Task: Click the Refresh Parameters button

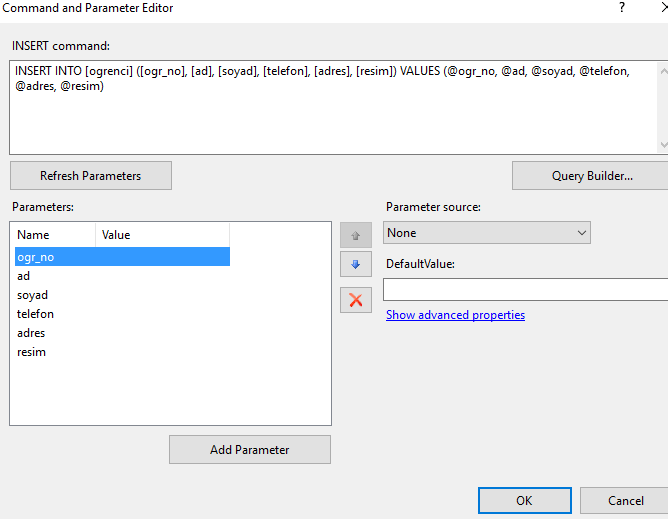Action: click(91, 176)
